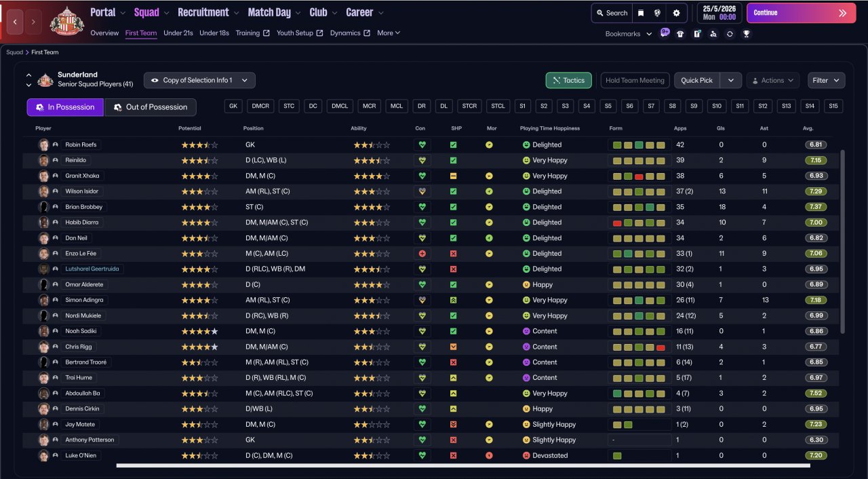The image size is (868, 479).
Task: Expand the Bookmarks dropdown
Action: [x=629, y=34]
